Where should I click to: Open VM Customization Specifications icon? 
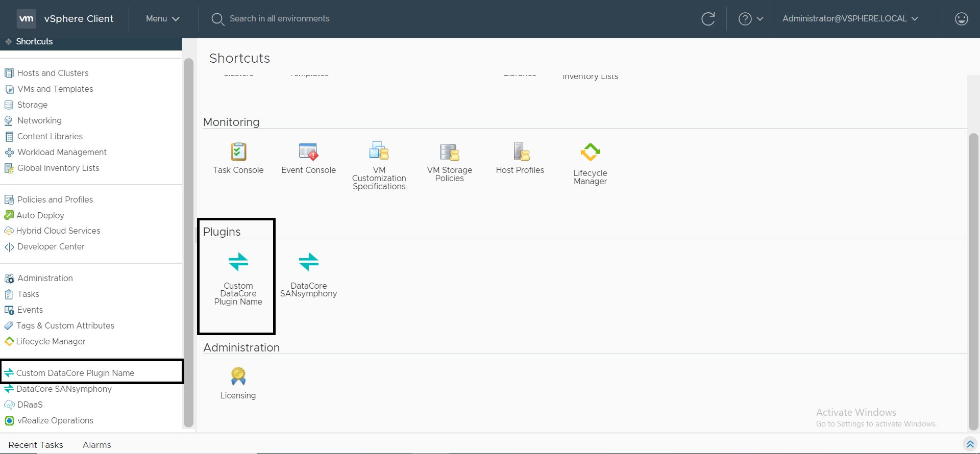[x=379, y=152]
